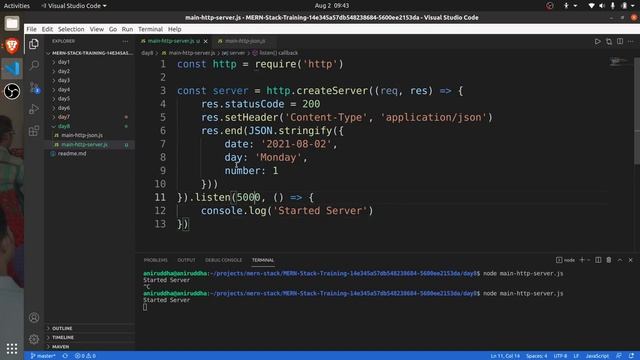This screenshot has width=640, height=360.
Task: Open the Accounts menu icon
Action: (34, 317)
